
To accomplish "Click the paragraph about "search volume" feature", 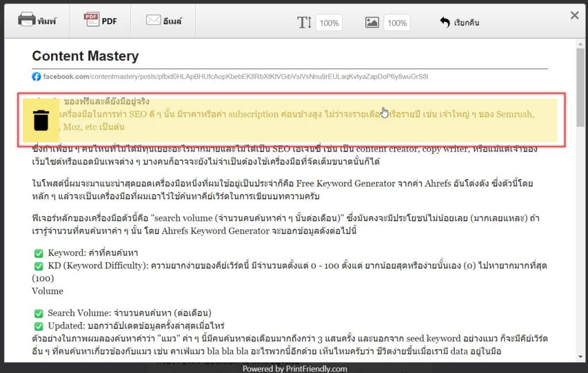I will [x=285, y=224].
